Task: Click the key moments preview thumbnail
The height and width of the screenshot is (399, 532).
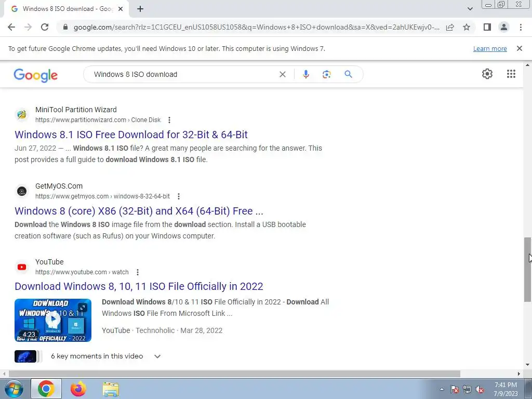Action: coord(25,356)
